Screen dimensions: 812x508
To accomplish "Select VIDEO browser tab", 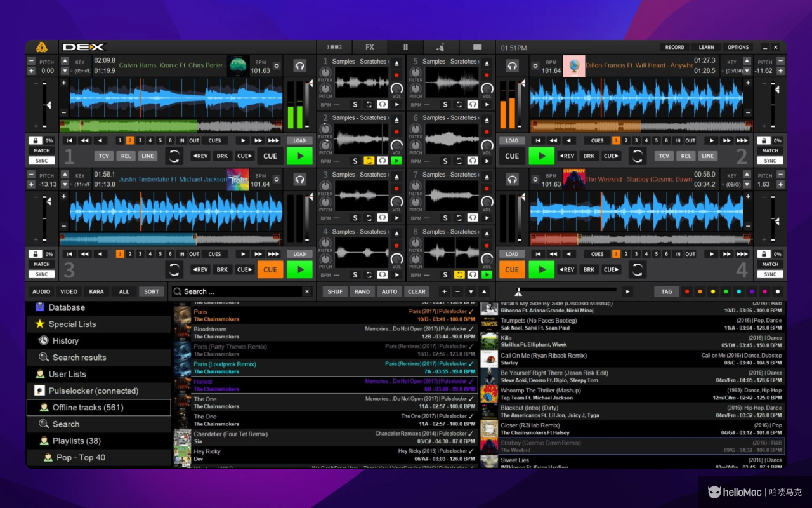I will 69,291.
